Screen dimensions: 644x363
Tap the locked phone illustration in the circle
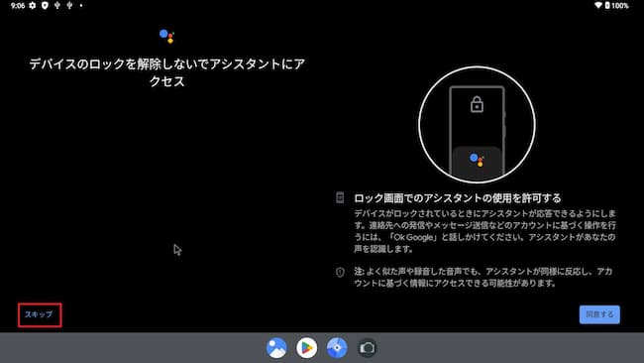tap(477, 125)
